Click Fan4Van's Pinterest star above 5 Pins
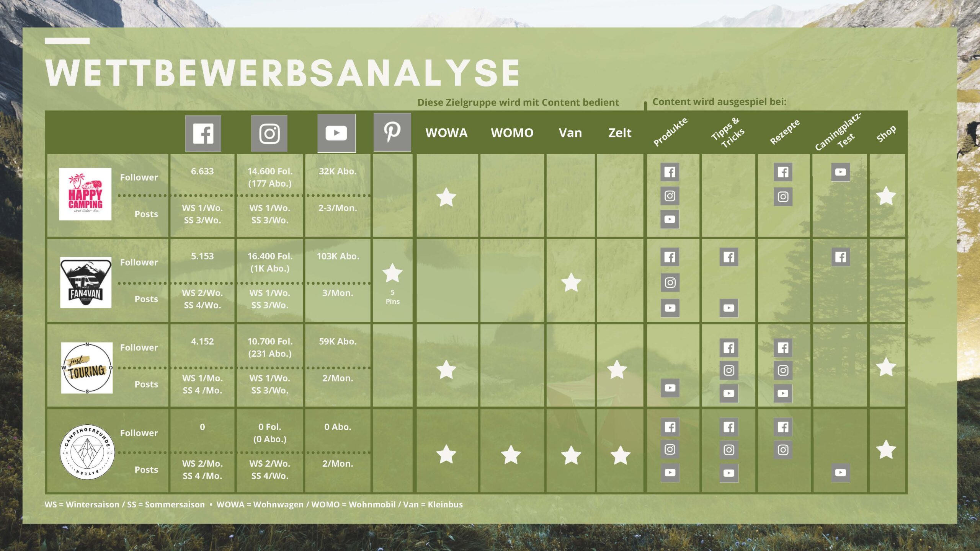This screenshot has height=551, width=980. (x=392, y=273)
